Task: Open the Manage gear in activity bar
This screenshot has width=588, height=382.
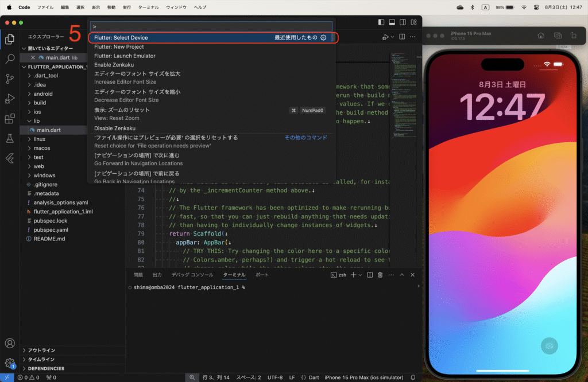Action: tap(10, 362)
